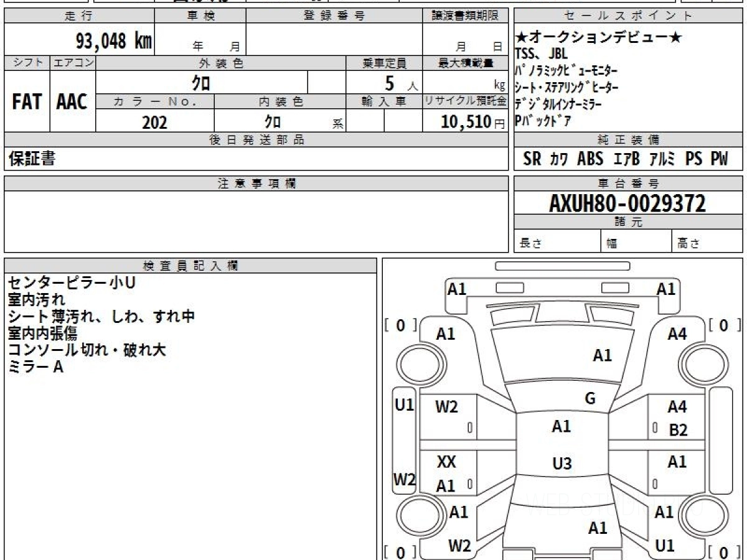Click the 純正装備 header
747x560 pixels.
coord(629,139)
